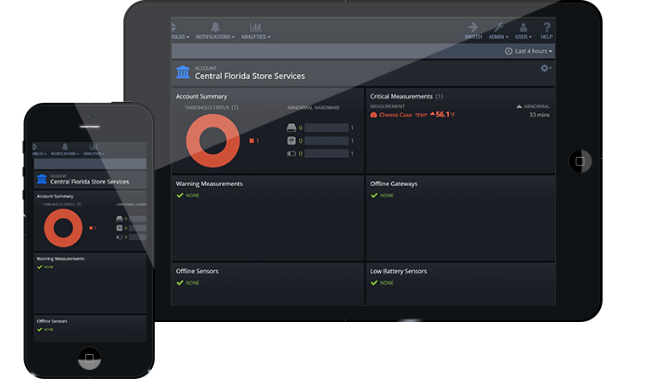Sort by the Abnormal column header
The width and height of the screenshot is (649, 379).
point(533,106)
